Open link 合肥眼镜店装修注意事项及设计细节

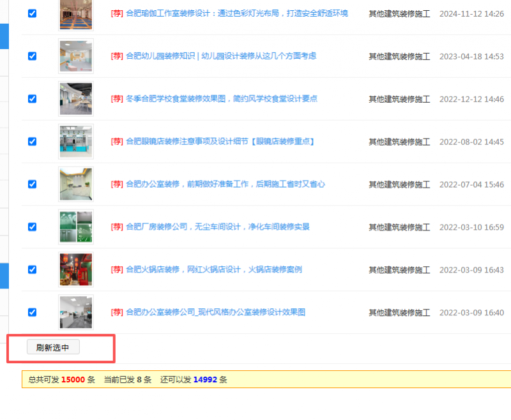pos(220,141)
